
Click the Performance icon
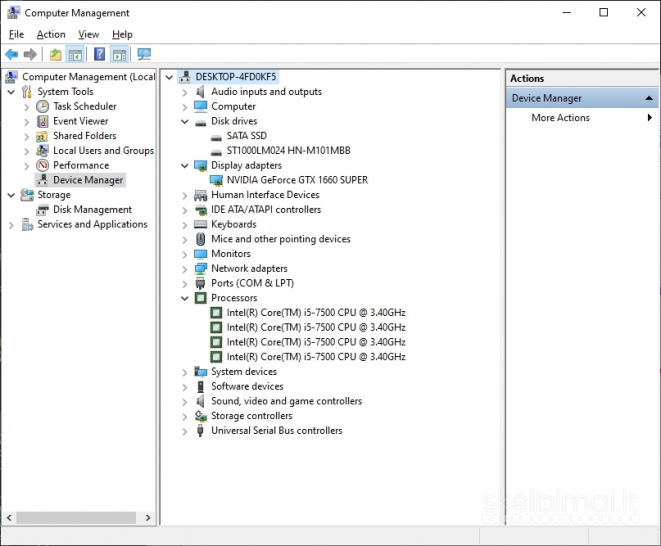[x=43, y=165]
